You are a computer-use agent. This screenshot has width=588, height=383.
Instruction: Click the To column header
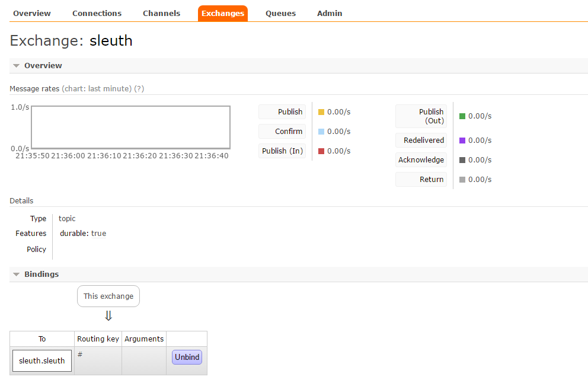click(x=42, y=339)
